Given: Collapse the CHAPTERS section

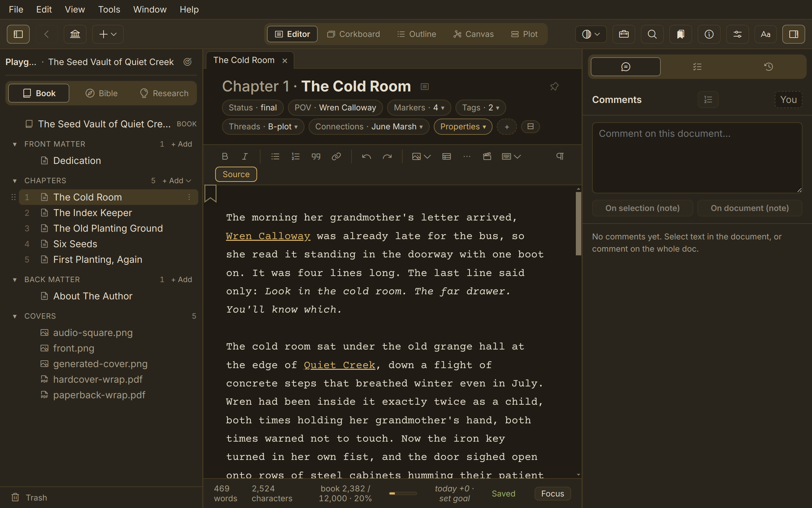Looking at the screenshot, I should pos(15,181).
